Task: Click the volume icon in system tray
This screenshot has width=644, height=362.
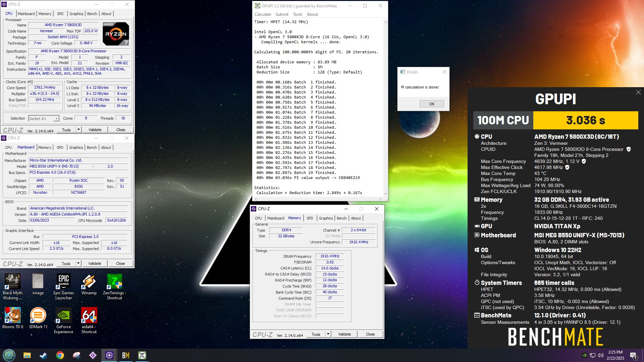Action: pos(600,355)
